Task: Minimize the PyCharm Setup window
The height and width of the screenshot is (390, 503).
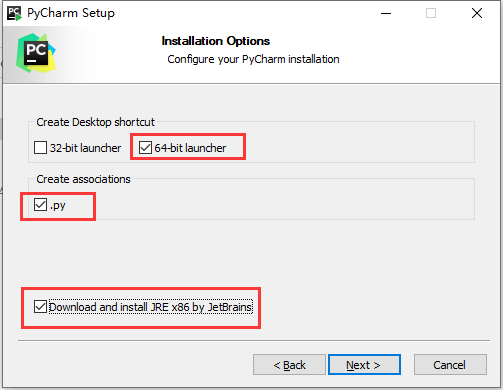Action: tap(386, 13)
